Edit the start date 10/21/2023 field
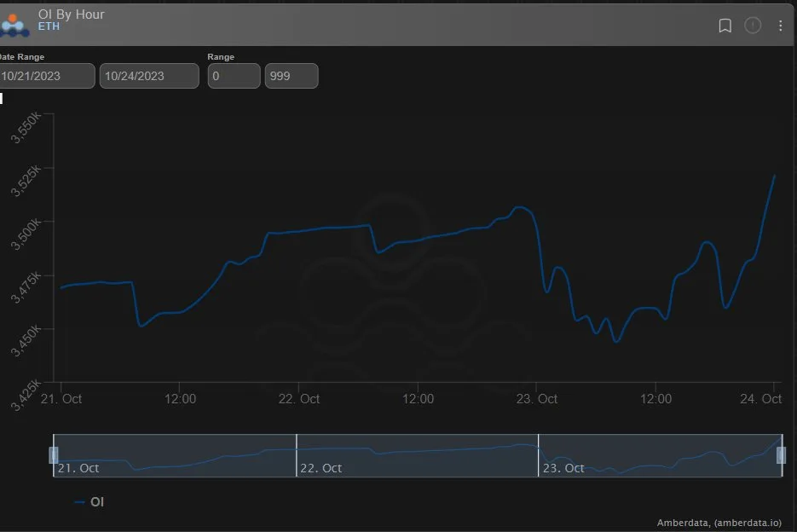Viewport: 797px width, 532px height. [46, 76]
